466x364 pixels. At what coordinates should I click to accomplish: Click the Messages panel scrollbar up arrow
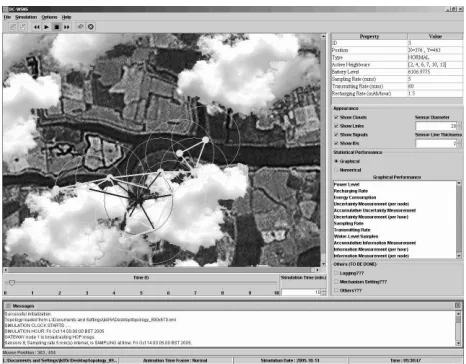(x=458, y=314)
